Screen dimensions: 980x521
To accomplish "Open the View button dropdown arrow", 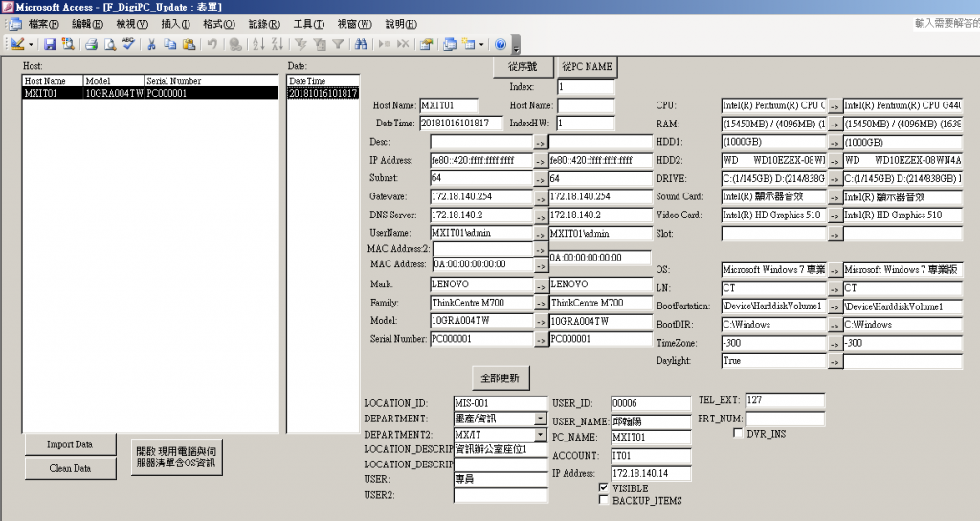I will coord(32,44).
